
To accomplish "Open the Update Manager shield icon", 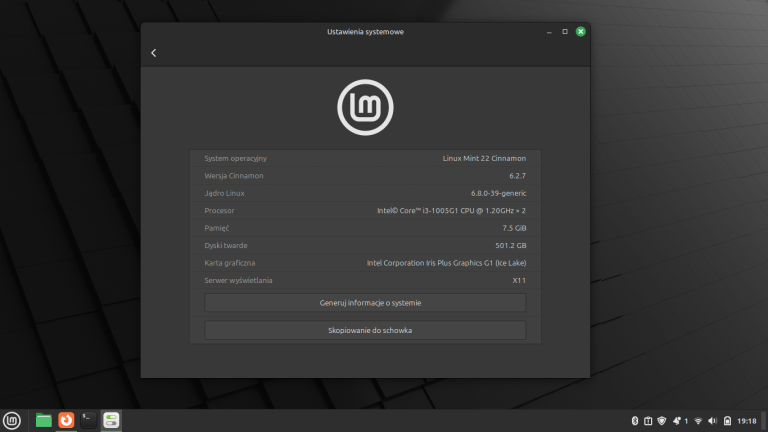I will [x=662, y=421].
